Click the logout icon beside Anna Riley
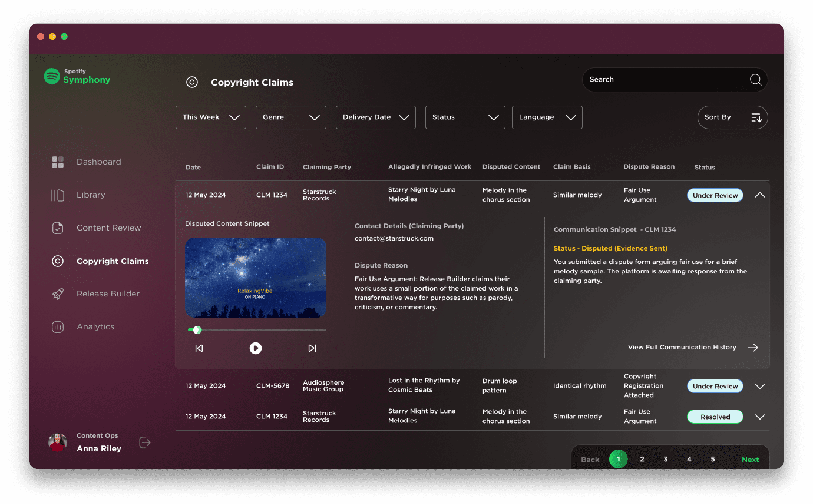Image resolution: width=813 pixels, height=504 pixels. [x=145, y=443]
